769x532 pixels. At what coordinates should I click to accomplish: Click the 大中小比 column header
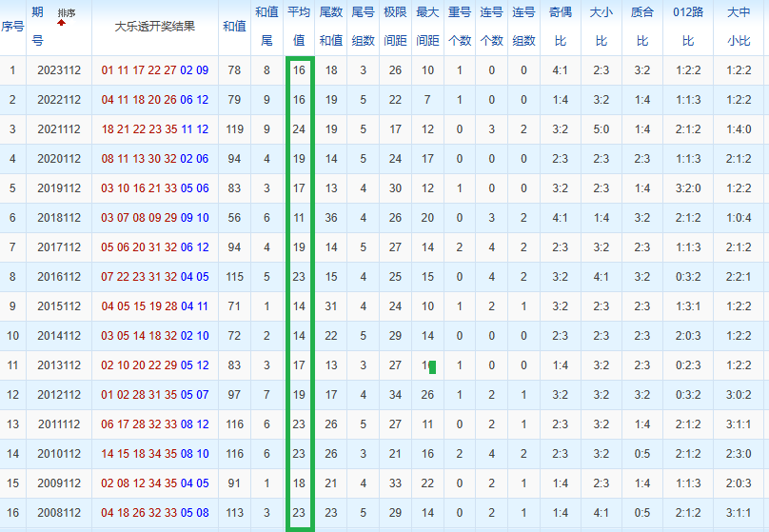(x=738, y=26)
